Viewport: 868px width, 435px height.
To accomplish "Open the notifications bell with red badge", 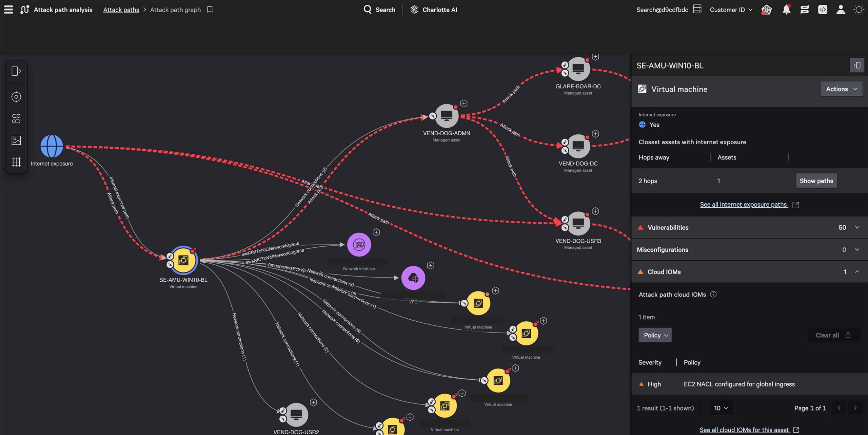I will pos(786,10).
